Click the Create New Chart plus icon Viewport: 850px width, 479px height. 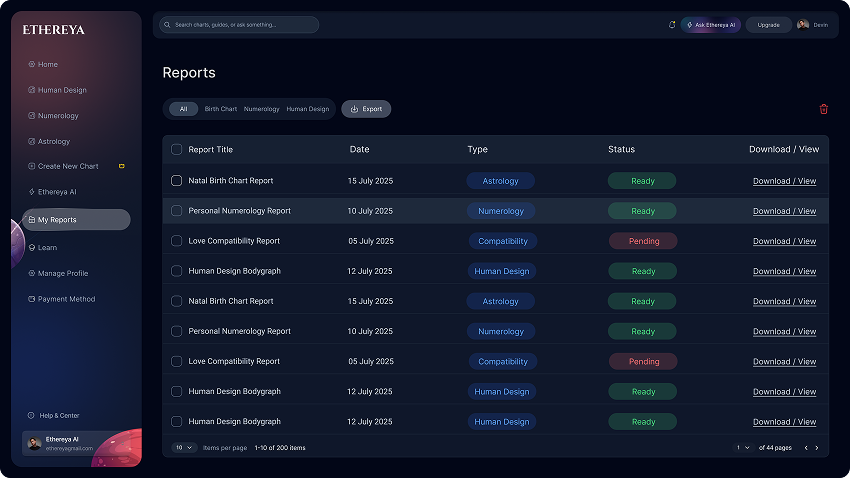31,166
